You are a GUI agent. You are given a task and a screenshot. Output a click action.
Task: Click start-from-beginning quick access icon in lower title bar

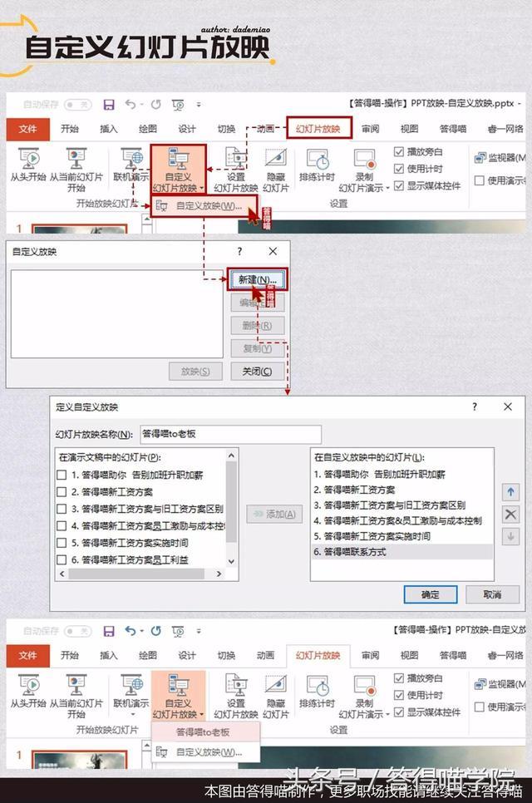[178, 632]
